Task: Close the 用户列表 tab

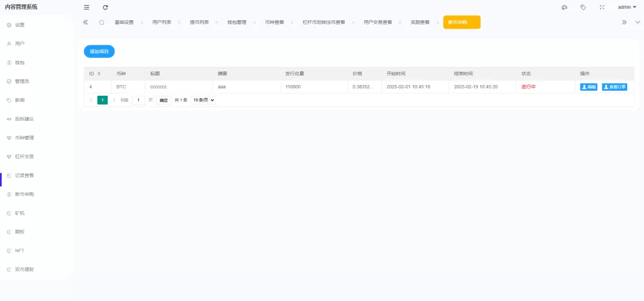Action: (179, 22)
